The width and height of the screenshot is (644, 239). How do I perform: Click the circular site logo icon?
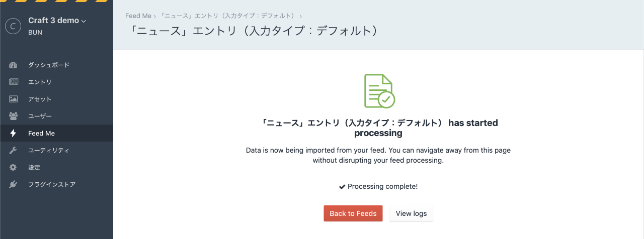[x=13, y=26]
